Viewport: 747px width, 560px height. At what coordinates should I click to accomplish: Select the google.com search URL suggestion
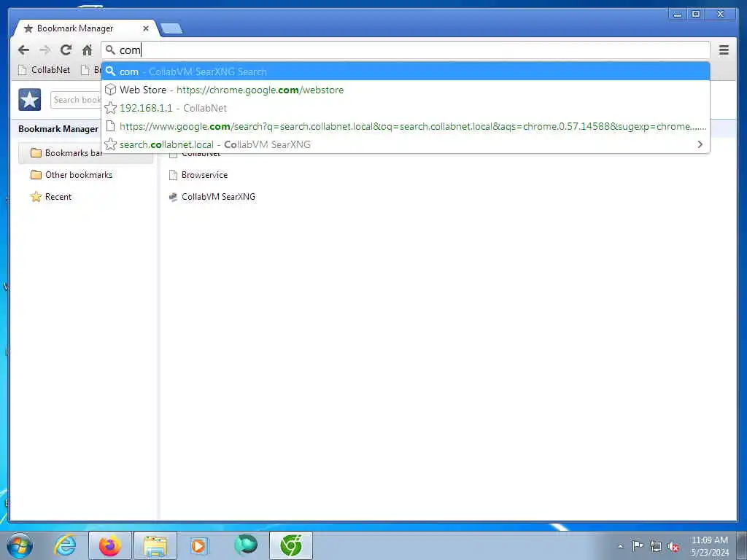tap(406, 126)
